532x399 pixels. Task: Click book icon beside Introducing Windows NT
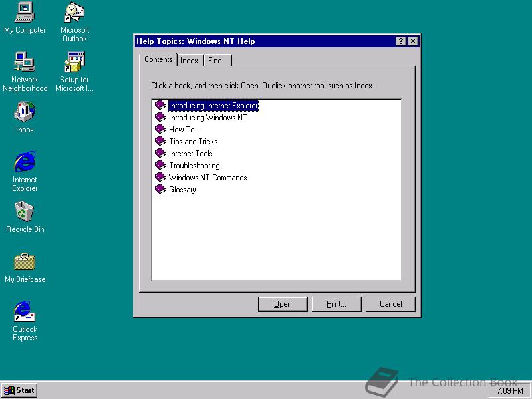tap(160, 117)
